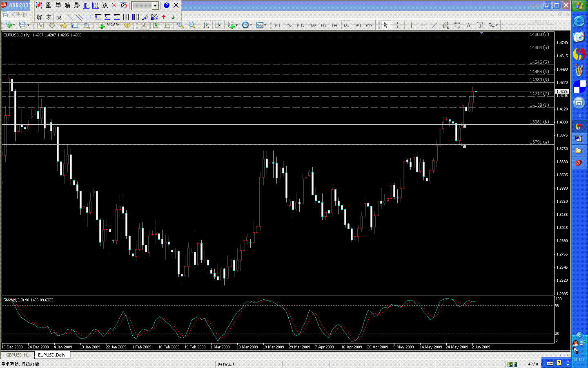This screenshot has height=368, width=588.
Task: Click the red crossed-lines icon in floating toolbar
Action: click(114, 5)
